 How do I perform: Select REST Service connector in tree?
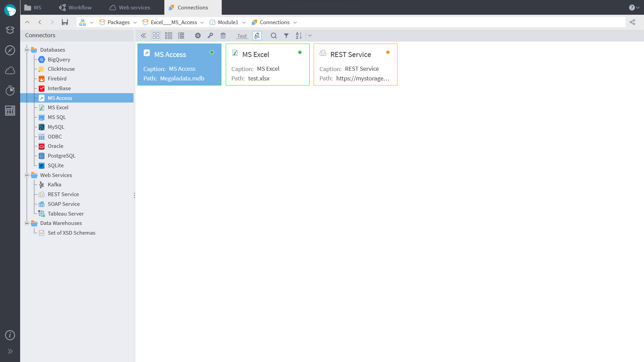[63, 194]
